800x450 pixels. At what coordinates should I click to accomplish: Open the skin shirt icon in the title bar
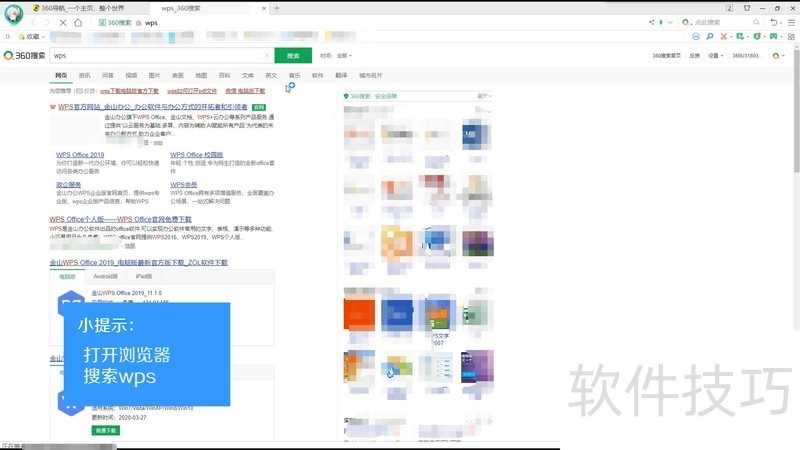coord(747,8)
